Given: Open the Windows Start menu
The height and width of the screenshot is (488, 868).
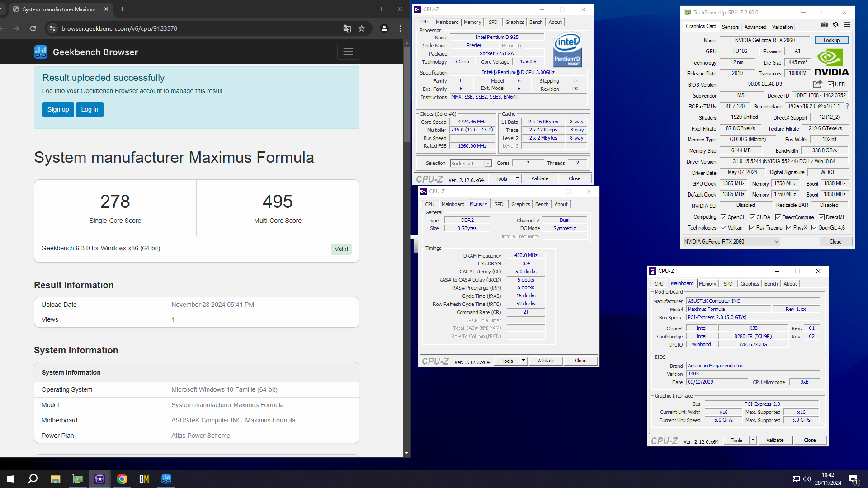Looking at the screenshot, I should (11, 479).
